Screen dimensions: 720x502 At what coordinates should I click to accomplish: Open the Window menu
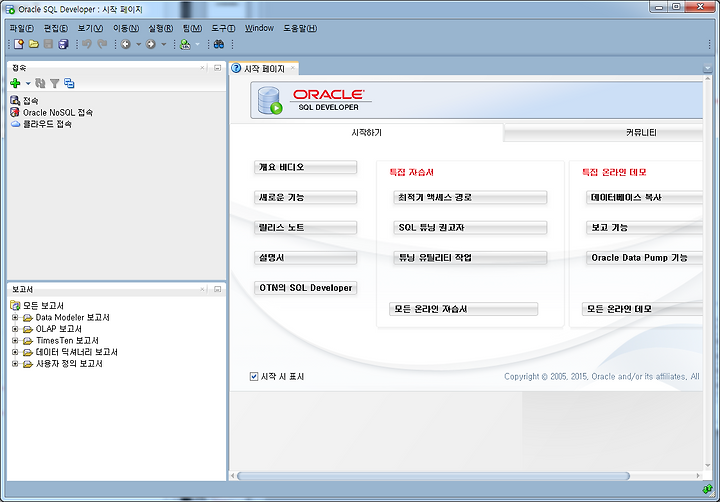pyautogui.click(x=259, y=28)
